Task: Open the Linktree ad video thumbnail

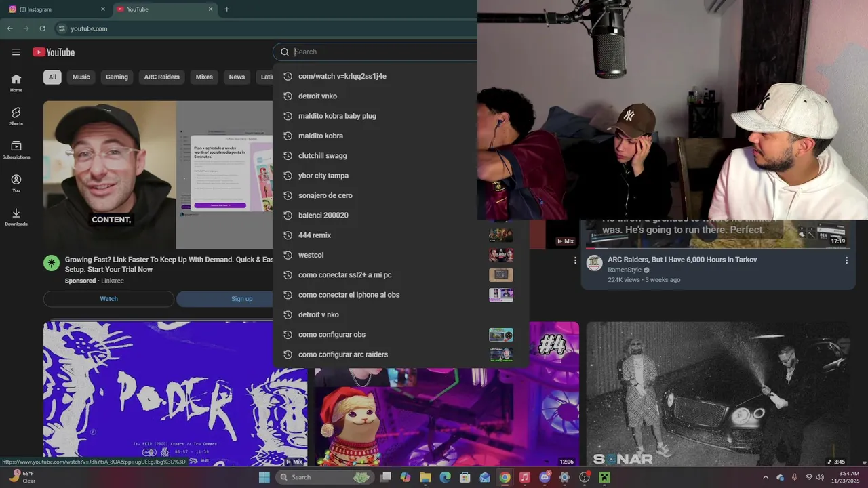Action: [x=158, y=175]
